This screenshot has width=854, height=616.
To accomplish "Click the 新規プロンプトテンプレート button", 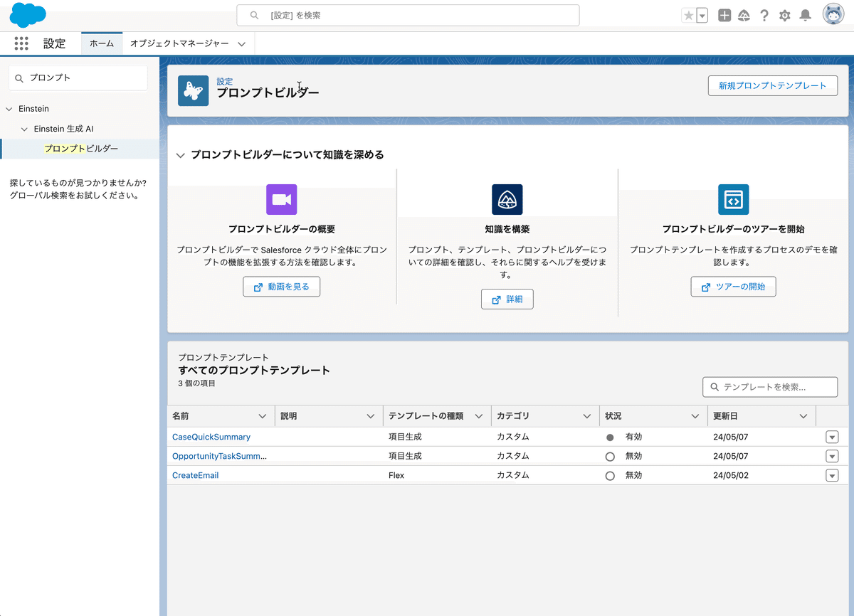I will tap(772, 85).
